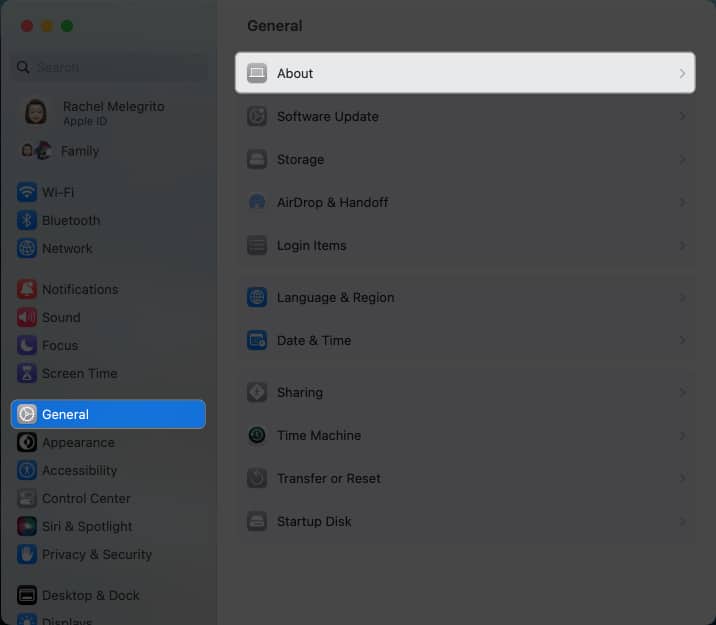
Task: Select Wi-Fi label in the sidebar
Action: 58,192
